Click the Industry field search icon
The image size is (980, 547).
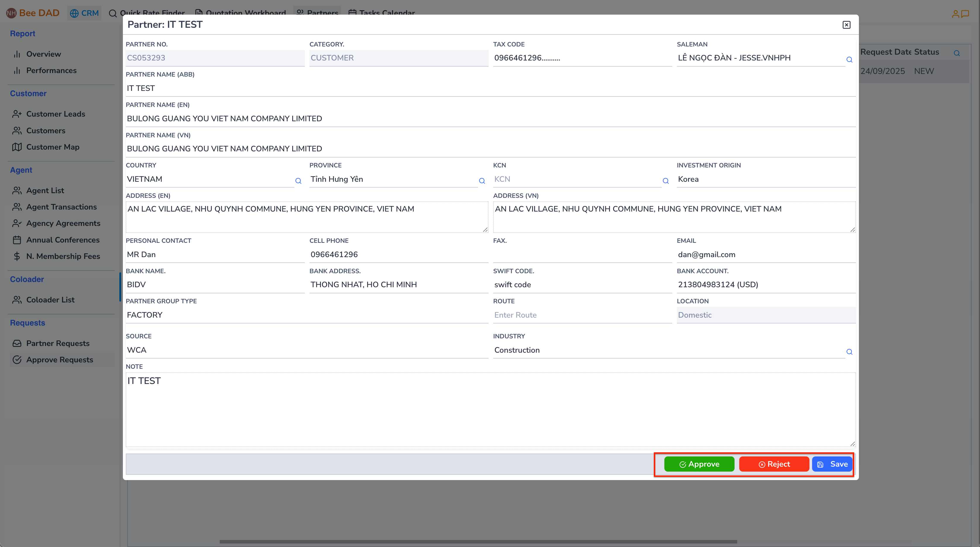click(x=849, y=352)
